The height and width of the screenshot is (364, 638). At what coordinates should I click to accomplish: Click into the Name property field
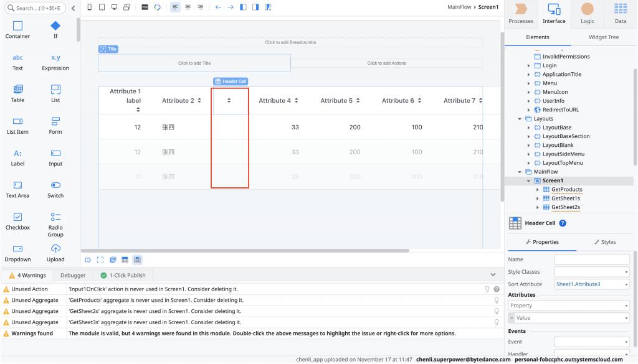coord(592,259)
